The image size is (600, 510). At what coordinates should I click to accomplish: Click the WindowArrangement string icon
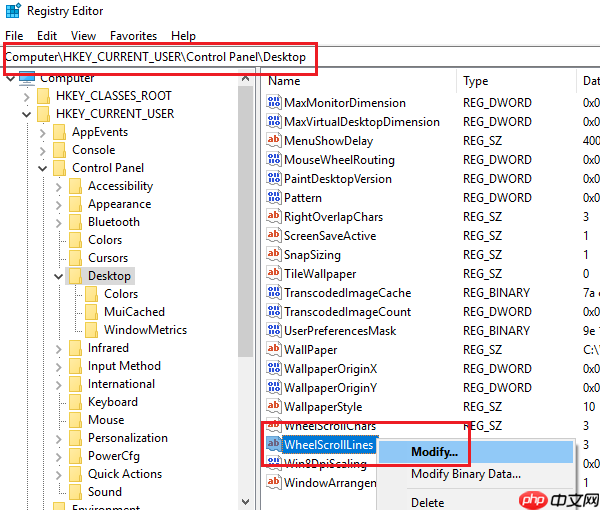point(274,482)
